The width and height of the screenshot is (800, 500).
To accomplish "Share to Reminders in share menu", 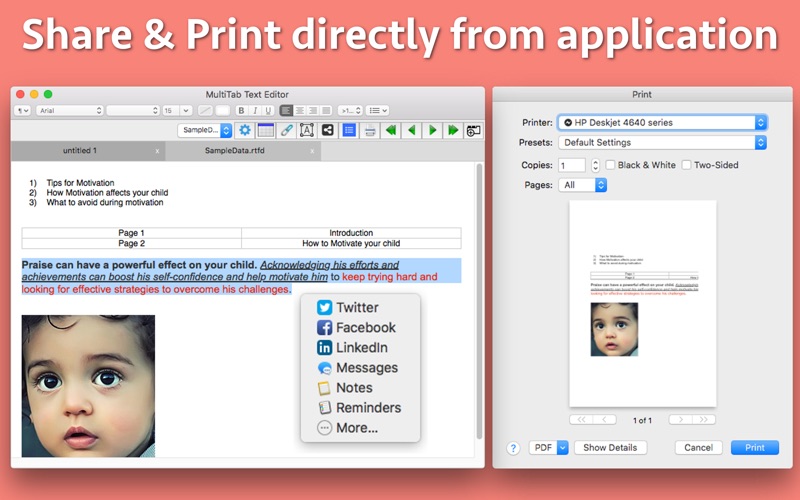I will click(359, 408).
